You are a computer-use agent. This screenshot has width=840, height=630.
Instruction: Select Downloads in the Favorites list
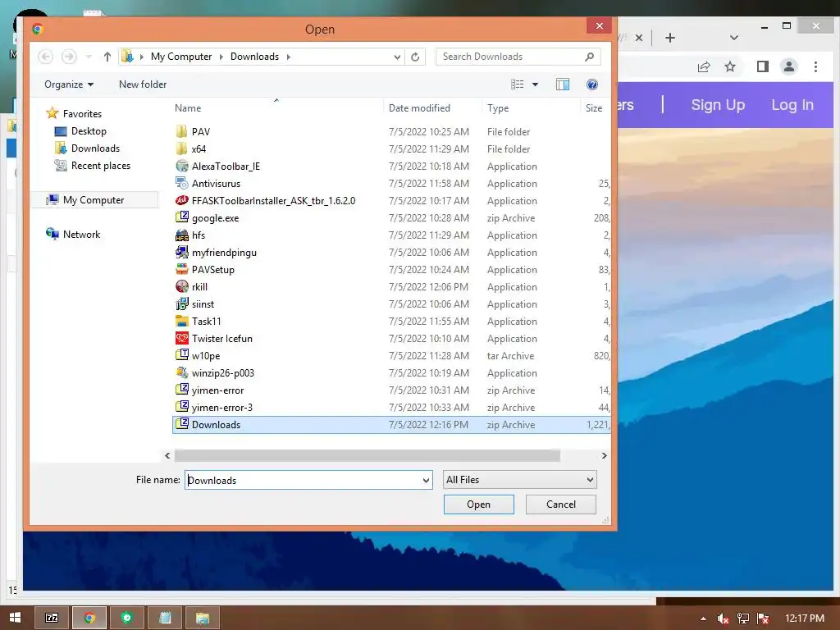click(95, 148)
